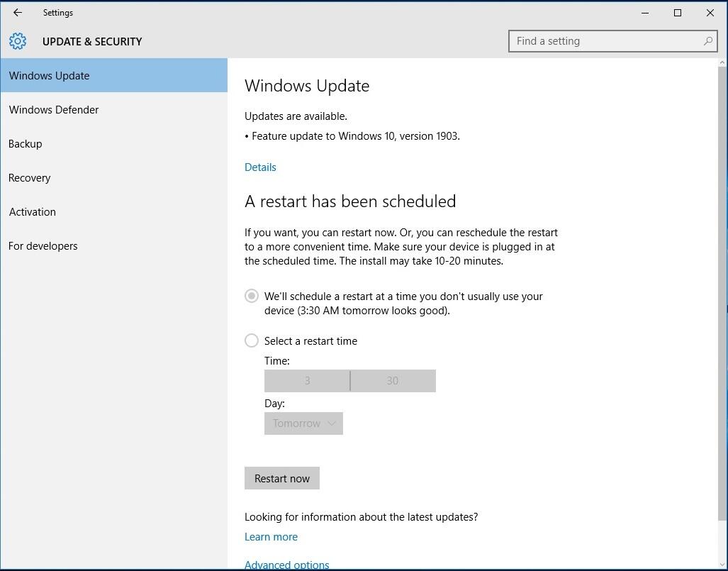The width and height of the screenshot is (728, 571).
Task: Click 'A restart has been scheduled' heading
Action: [350, 201]
